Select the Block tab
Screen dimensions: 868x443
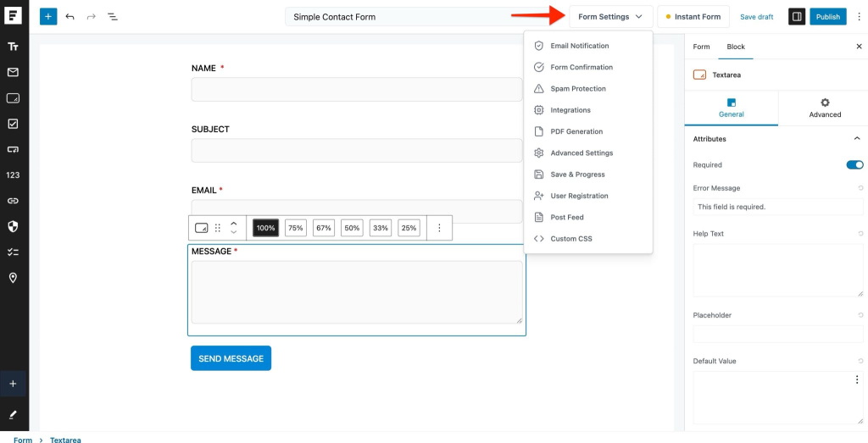(736, 47)
